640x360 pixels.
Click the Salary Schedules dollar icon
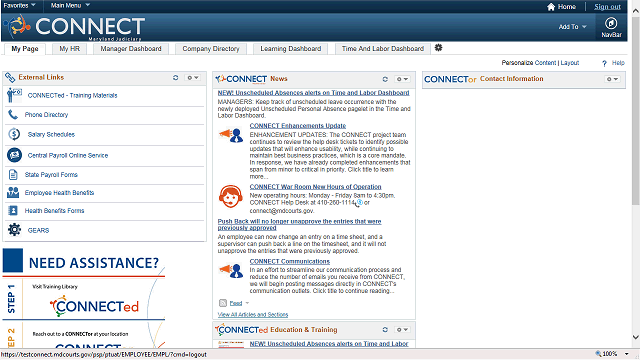[14, 134]
